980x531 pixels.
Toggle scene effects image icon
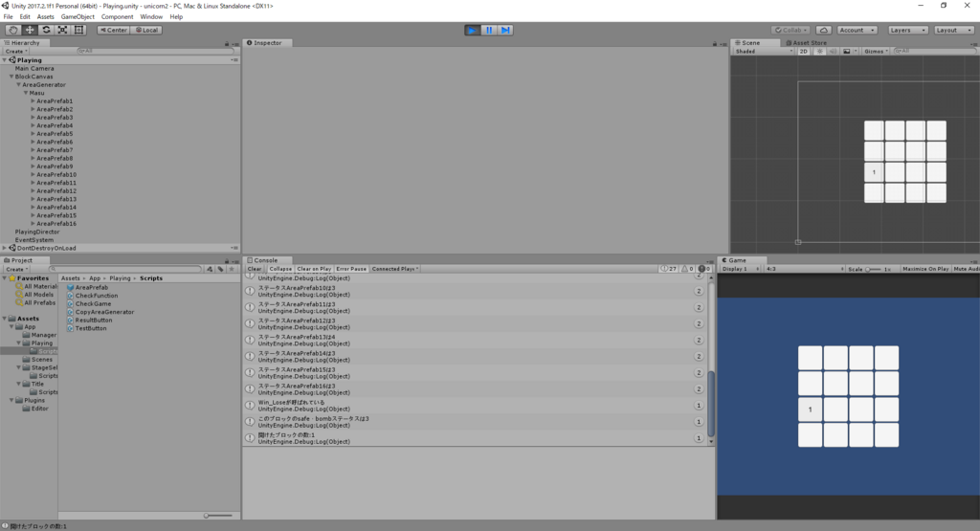[847, 52]
